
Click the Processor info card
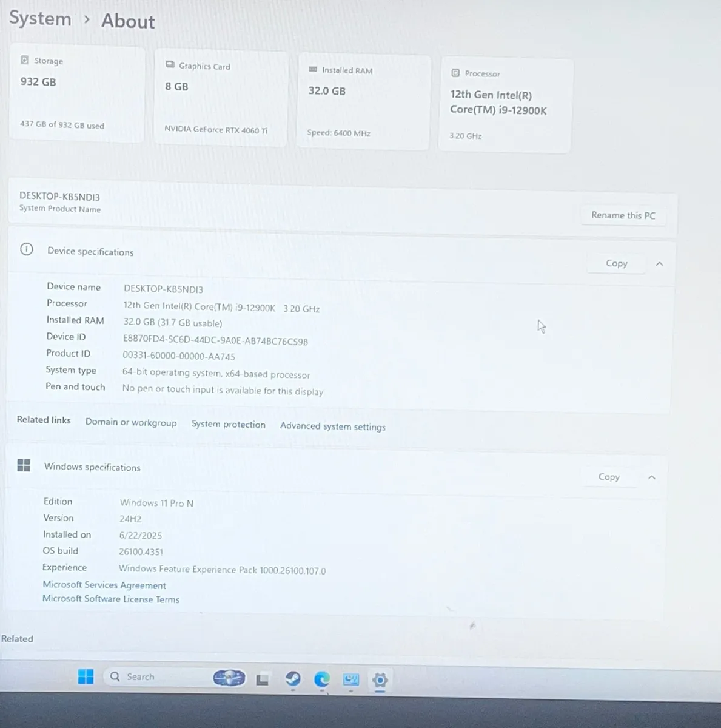click(x=505, y=106)
